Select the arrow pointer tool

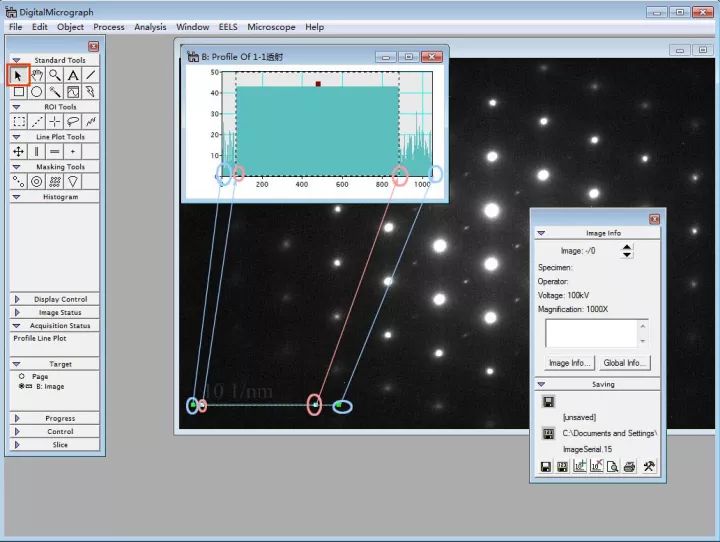18,75
